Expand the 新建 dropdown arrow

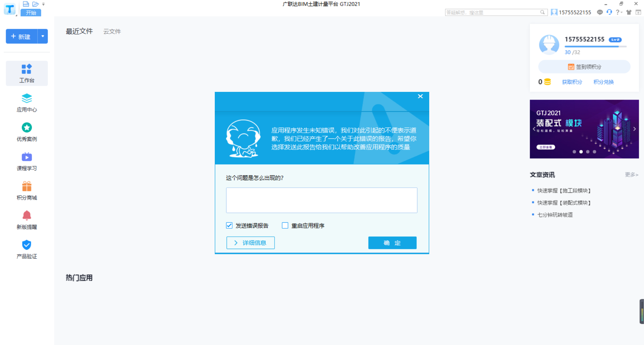click(43, 36)
